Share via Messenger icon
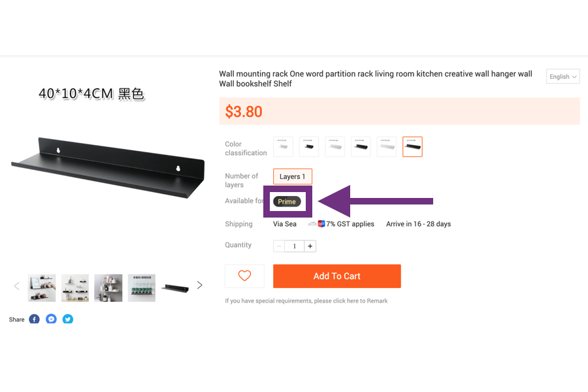 point(51,319)
